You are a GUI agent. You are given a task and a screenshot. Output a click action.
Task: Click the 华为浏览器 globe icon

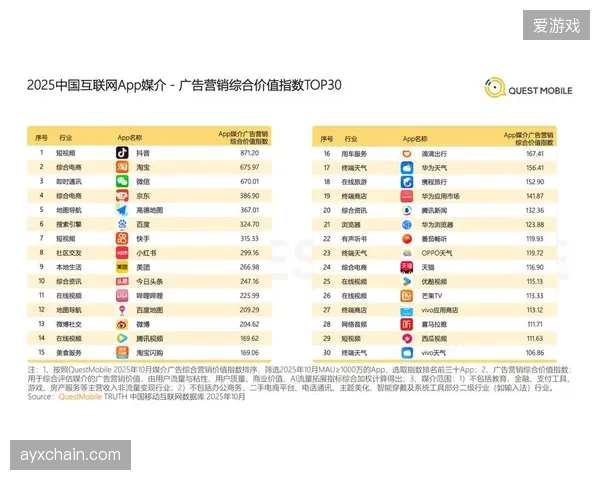[x=407, y=224]
